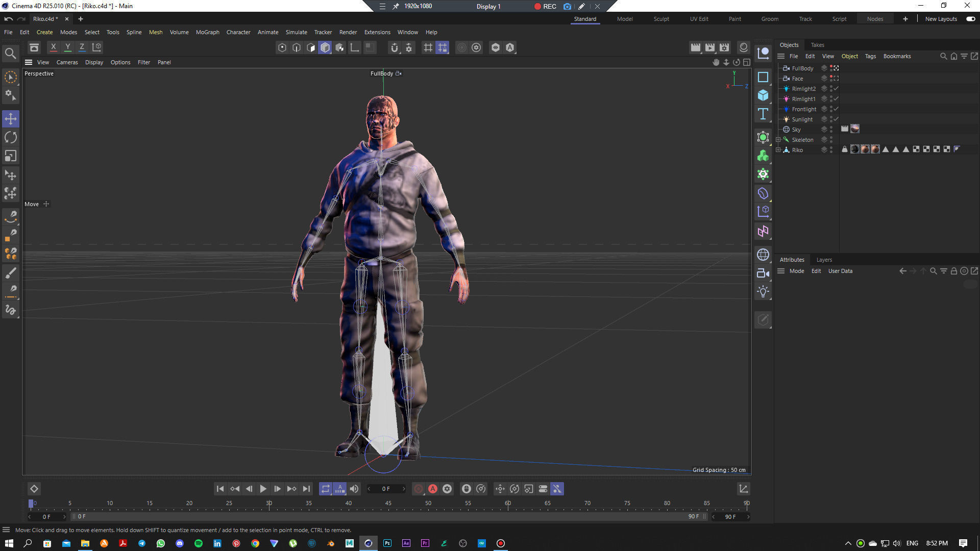Open Object Manager Tags menu
This screenshot has height=551, width=980.
click(x=870, y=56)
